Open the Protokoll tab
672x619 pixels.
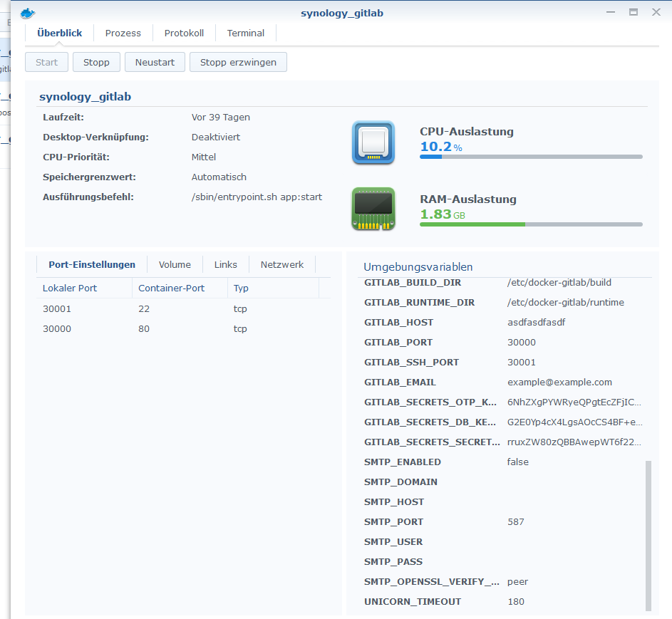point(184,33)
